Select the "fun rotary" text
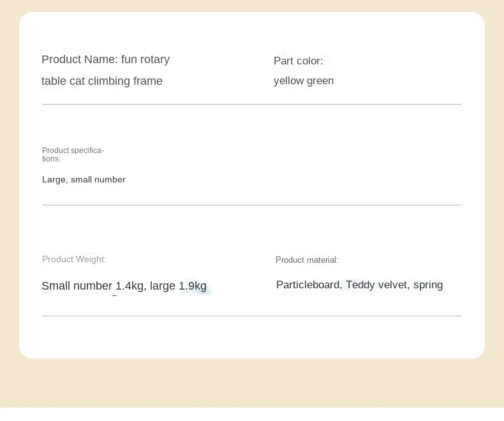The image size is (504, 421). [145, 60]
